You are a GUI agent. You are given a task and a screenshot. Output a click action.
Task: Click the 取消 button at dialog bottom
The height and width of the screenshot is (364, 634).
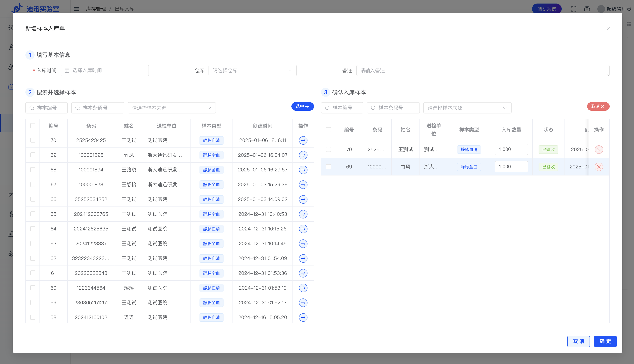tap(578, 341)
